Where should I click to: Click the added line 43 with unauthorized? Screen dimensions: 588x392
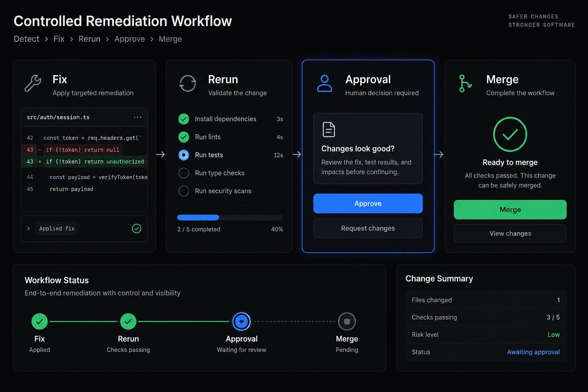[84, 162]
